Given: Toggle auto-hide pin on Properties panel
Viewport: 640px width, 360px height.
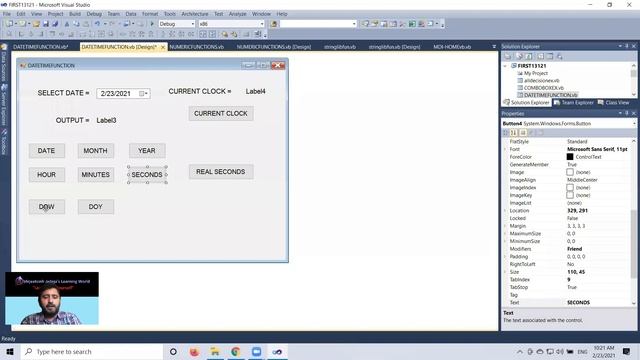Looking at the screenshot, I should tap(627, 113).
